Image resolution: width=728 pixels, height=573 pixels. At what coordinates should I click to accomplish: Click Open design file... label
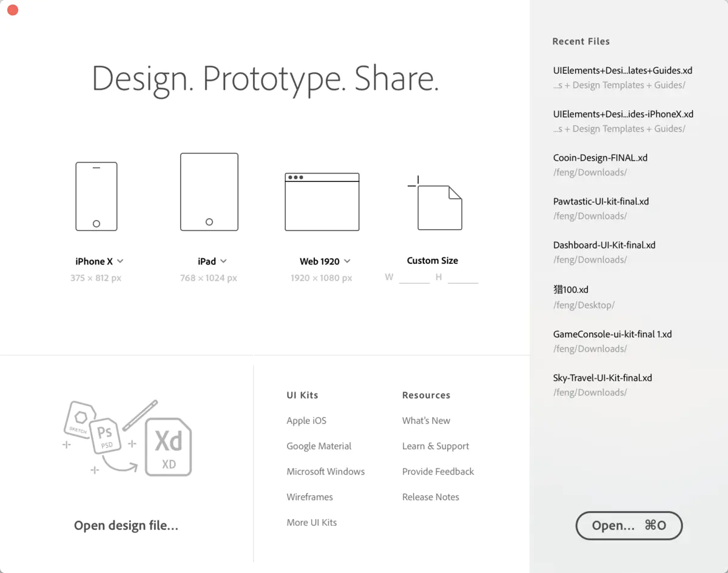(126, 526)
